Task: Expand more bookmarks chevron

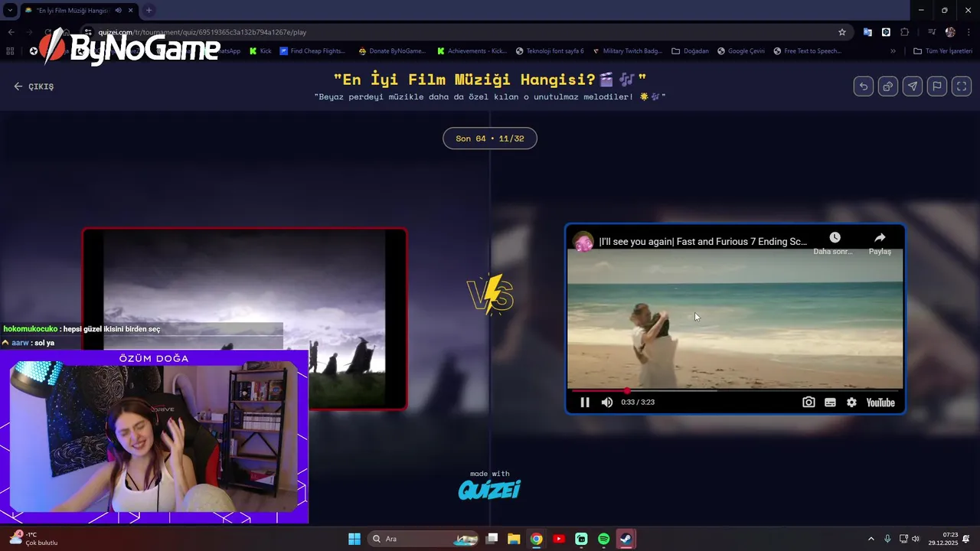Action: click(893, 51)
